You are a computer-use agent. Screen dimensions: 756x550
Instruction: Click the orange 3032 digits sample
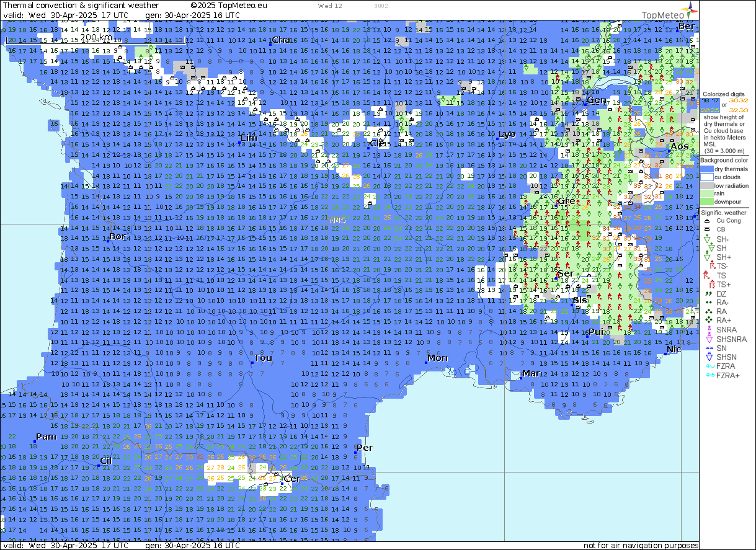pos(739,99)
